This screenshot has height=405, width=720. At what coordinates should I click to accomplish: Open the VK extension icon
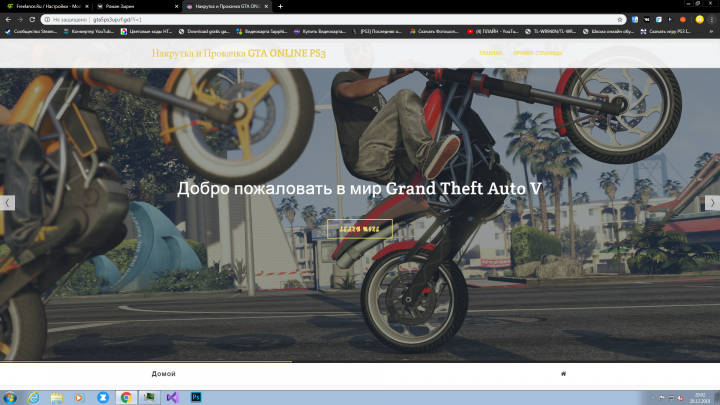[647, 19]
